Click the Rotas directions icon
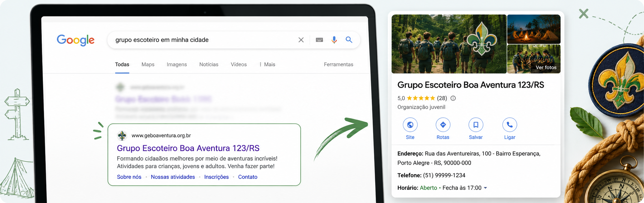Screen dimensions: 644x203 tap(443, 125)
